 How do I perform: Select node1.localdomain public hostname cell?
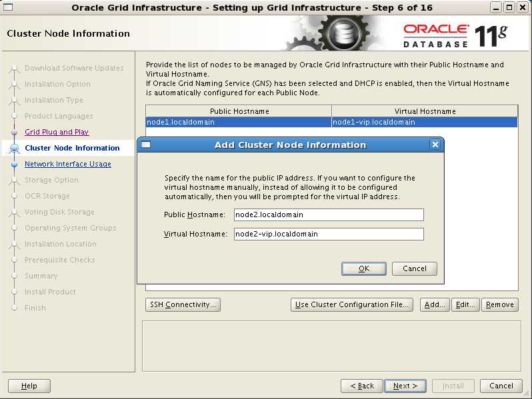[x=239, y=122]
